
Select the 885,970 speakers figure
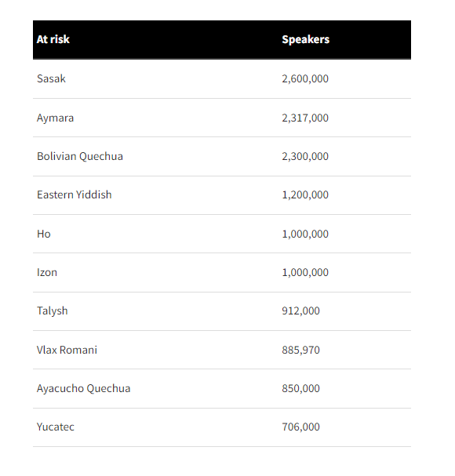point(300,350)
